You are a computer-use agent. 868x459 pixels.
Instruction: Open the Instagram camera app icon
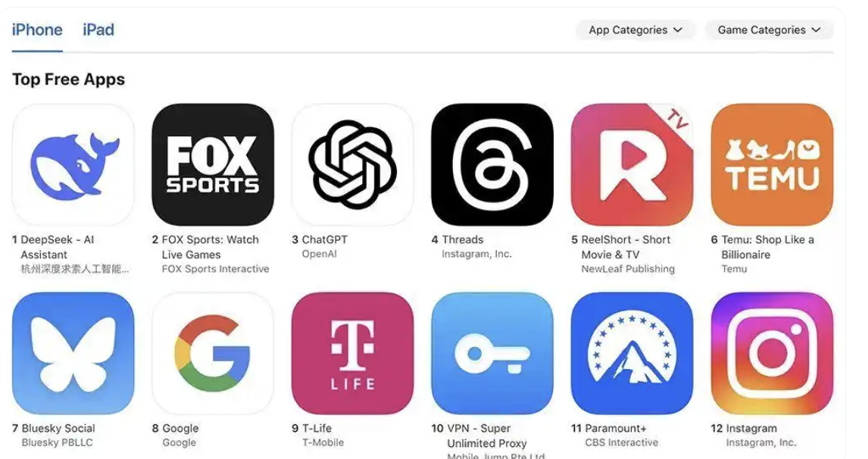(x=772, y=353)
